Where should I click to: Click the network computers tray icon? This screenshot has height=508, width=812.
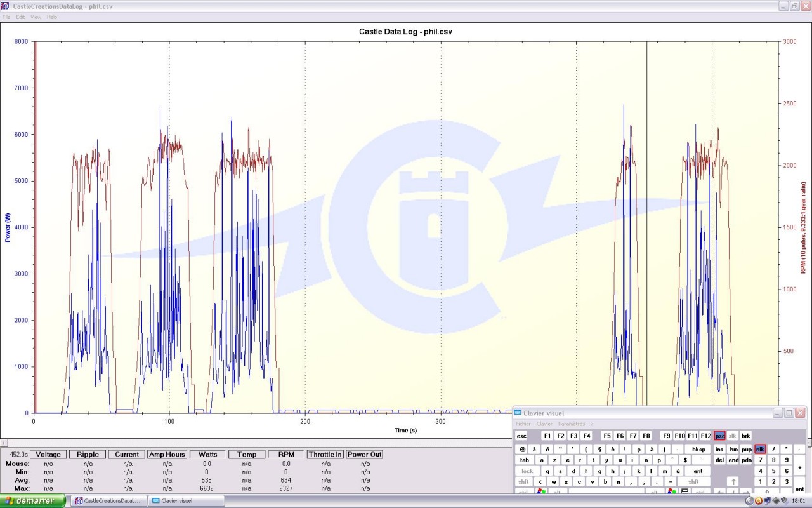[767, 501]
